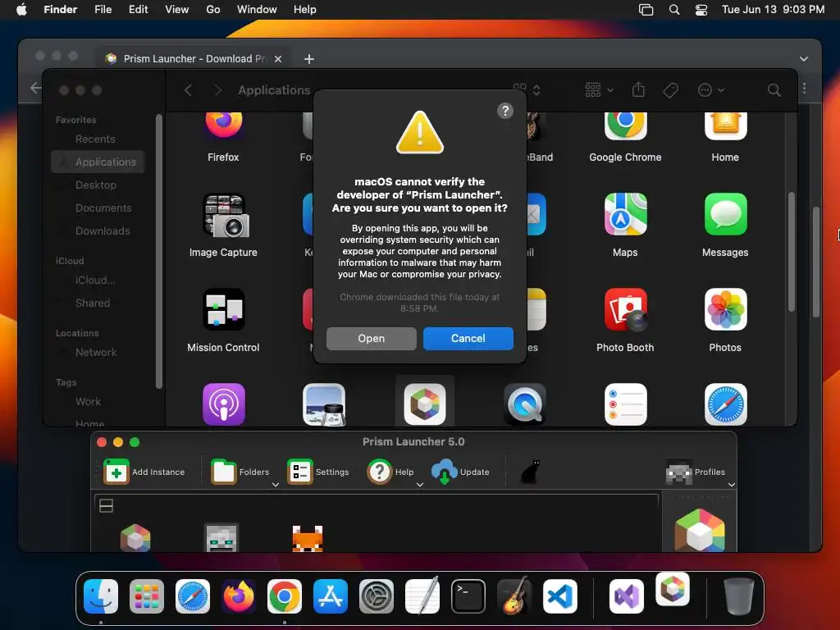Open Visual Studio Code from Dock
The image size is (840, 630).
(559, 596)
